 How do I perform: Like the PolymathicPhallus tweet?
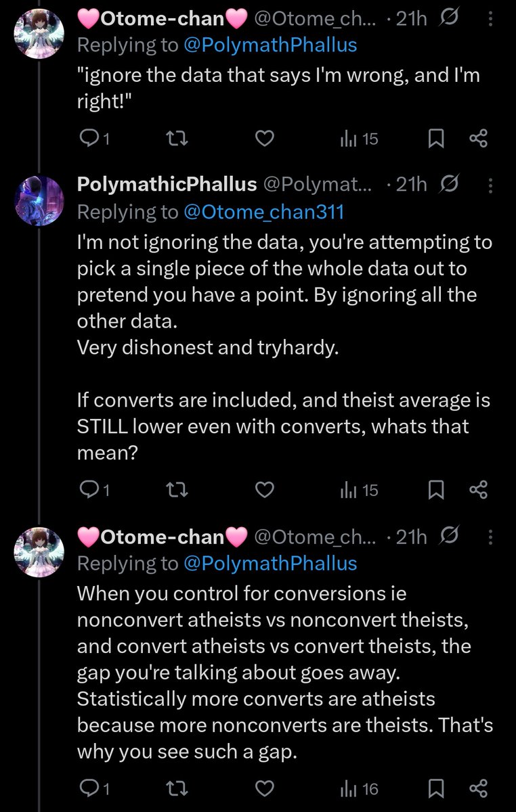click(x=264, y=490)
